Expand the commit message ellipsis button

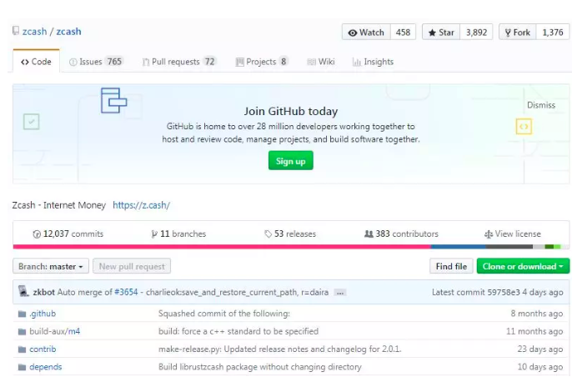[340, 293]
